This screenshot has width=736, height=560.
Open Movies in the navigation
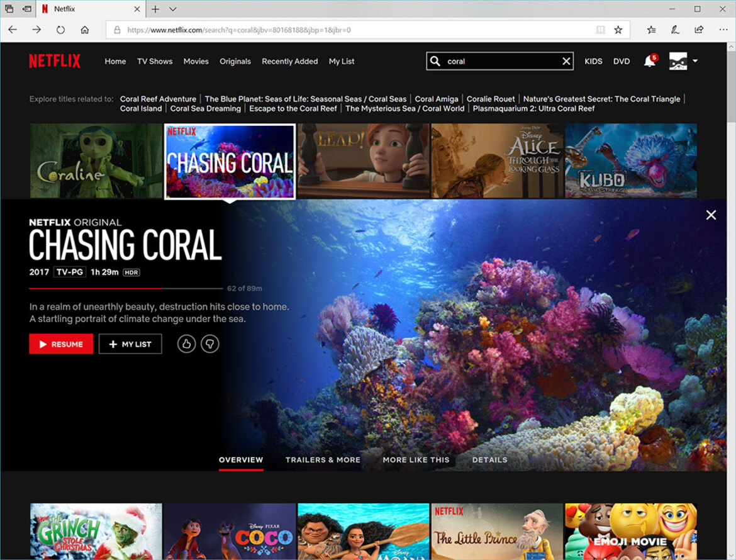click(x=196, y=61)
